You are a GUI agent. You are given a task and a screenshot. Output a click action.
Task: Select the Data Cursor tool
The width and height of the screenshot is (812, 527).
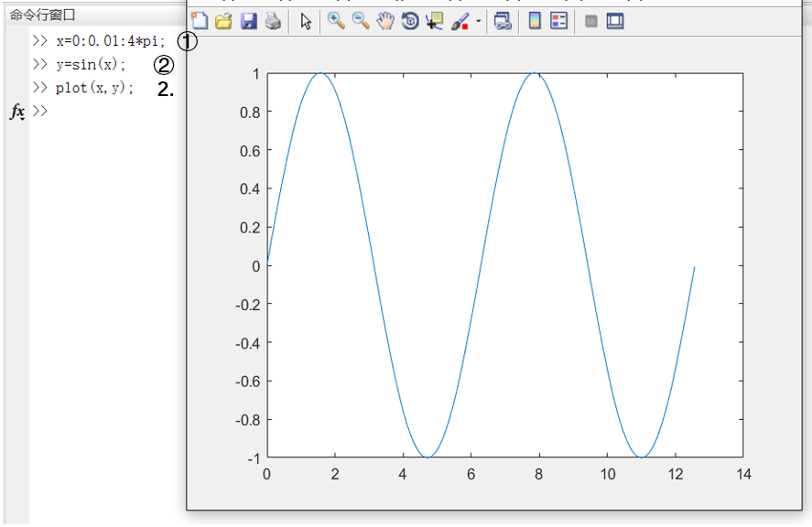[434, 21]
